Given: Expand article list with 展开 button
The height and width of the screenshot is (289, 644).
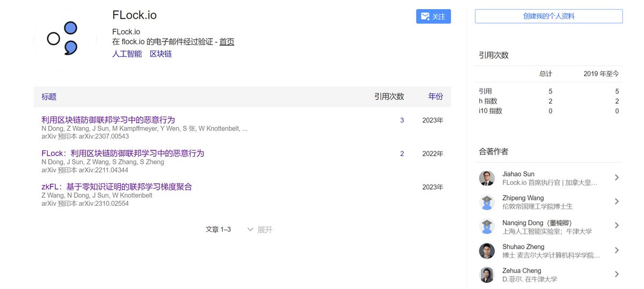Looking at the screenshot, I should click(x=260, y=229).
